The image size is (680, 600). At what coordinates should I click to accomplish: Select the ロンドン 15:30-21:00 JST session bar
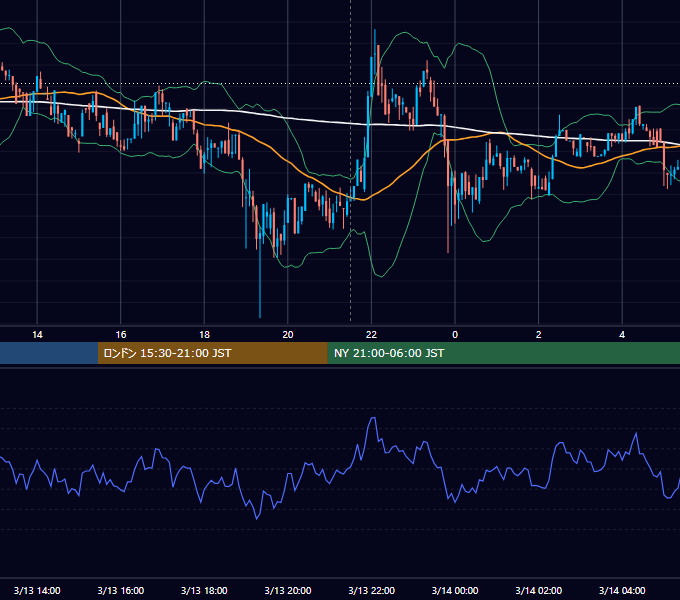[212, 353]
